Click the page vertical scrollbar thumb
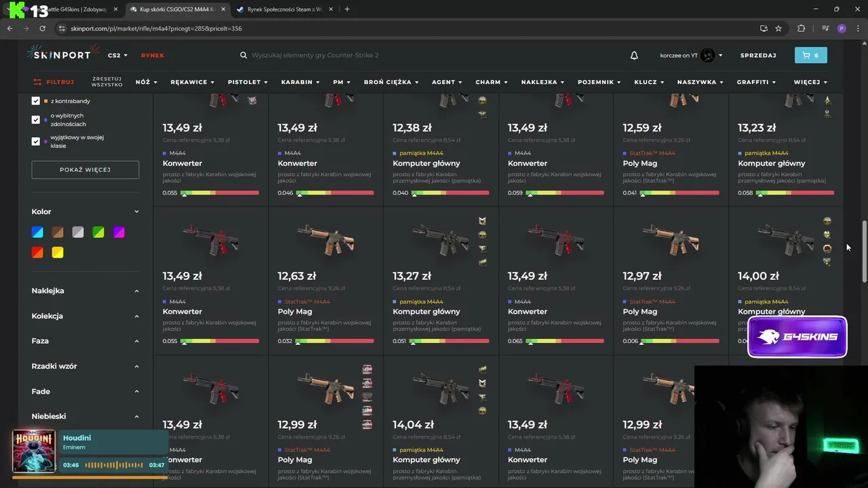 864,251
